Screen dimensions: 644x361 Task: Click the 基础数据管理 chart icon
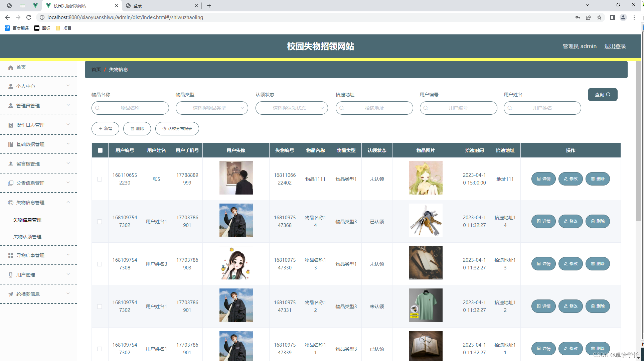click(11, 144)
